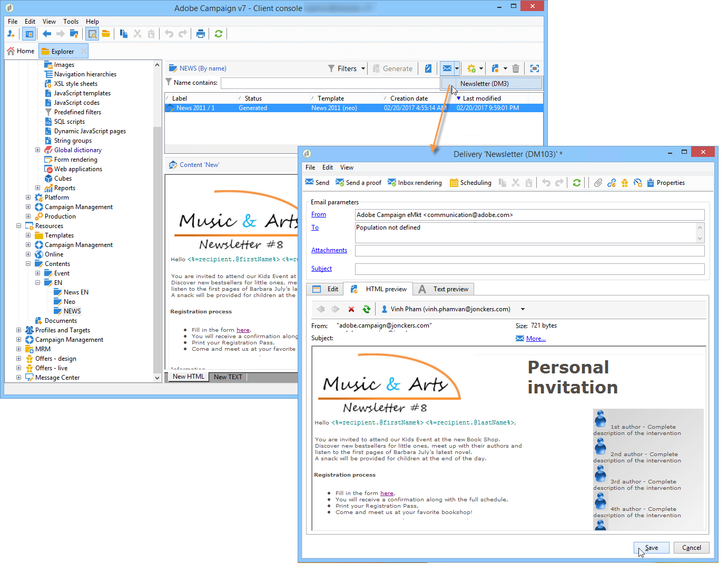
Task: Click Send a proof button
Action: tap(358, 183)
